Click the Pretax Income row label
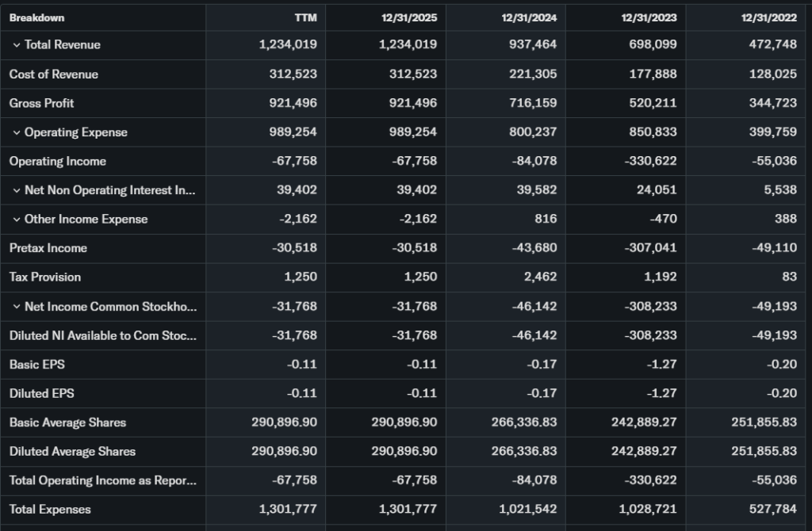Image resolution: width=812 pixels, height=531 pixels. point(48,248)
